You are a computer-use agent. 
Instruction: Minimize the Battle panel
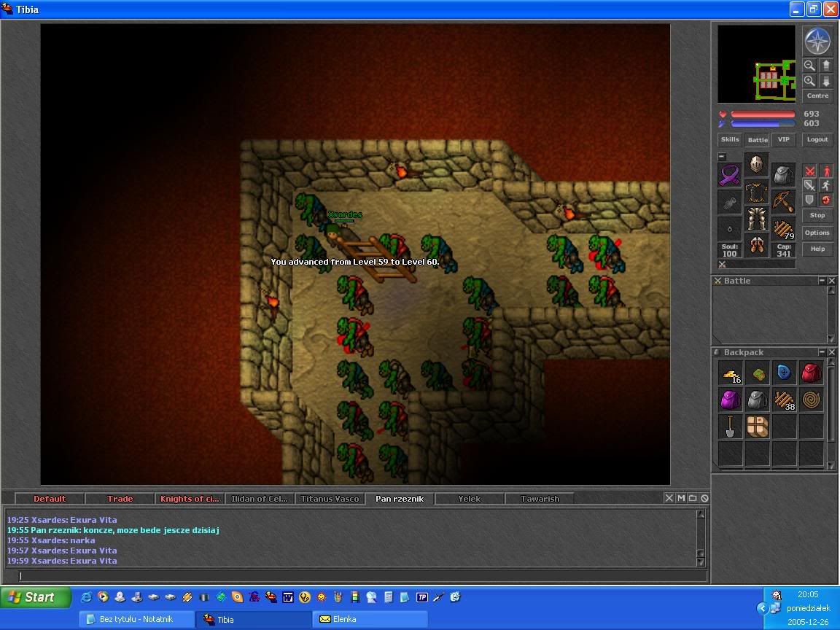tap(822, 281)
